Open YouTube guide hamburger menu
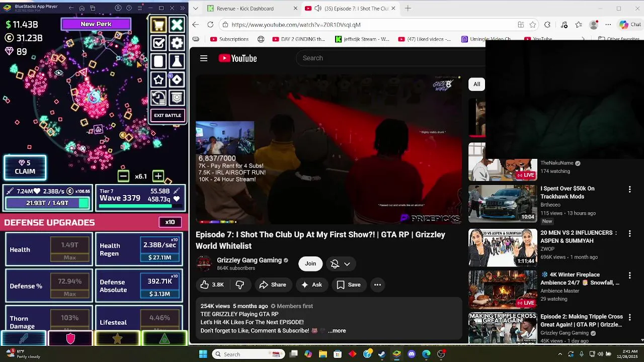Screen dimensions: 644x362 click(x=204, y=58)
